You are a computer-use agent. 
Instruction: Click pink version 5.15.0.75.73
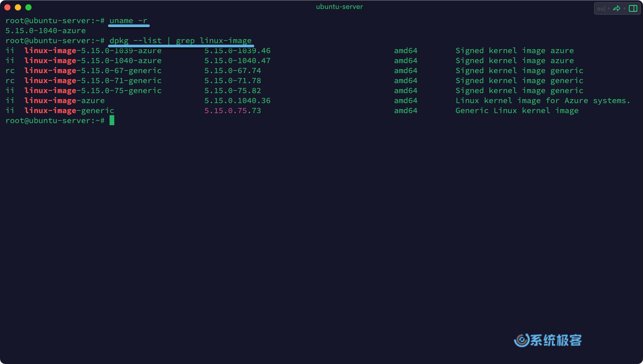(233, 110)
